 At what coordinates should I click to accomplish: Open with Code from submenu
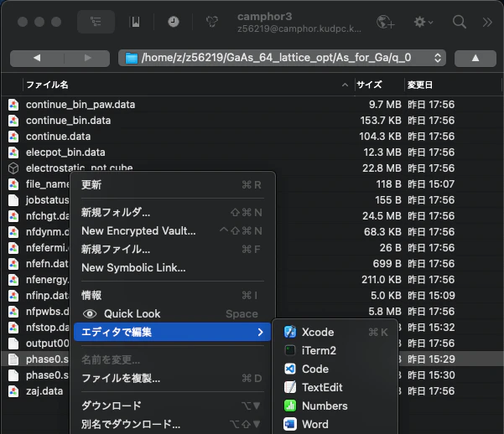pos(335,369)
